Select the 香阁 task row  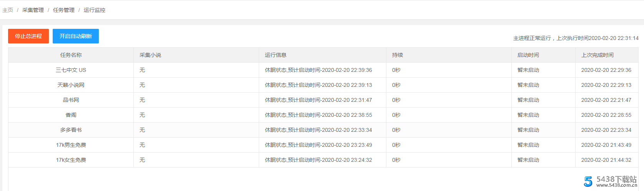pyautogui.click(x=71, y=115)
